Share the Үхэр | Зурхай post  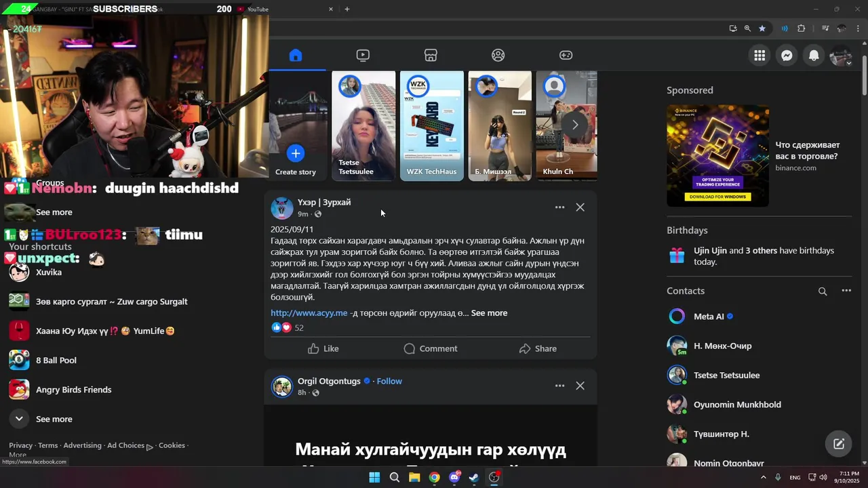[x=538, y=348]
